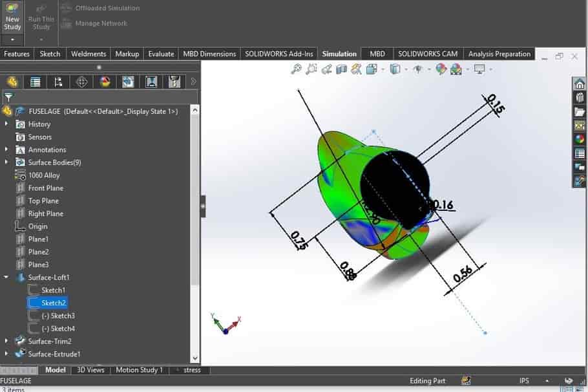The image size is (588, 392).
Task: Switch to the MBD ribbon tab
Action: coord(377,54)
